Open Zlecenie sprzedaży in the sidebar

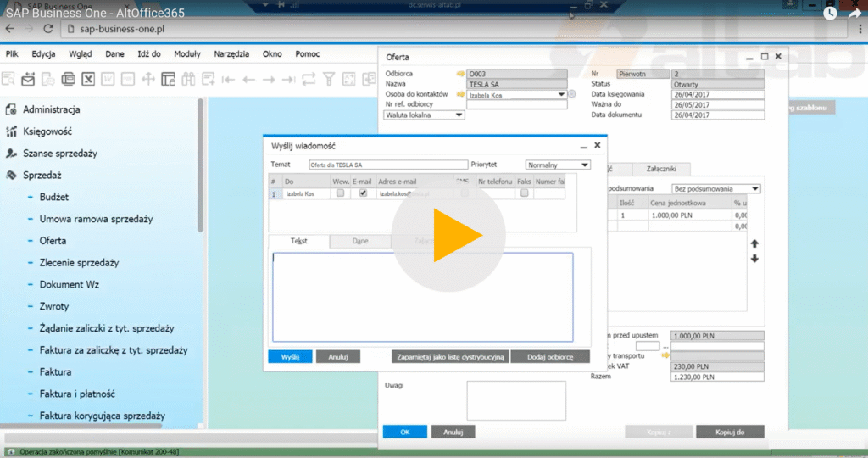coord(79,263)
